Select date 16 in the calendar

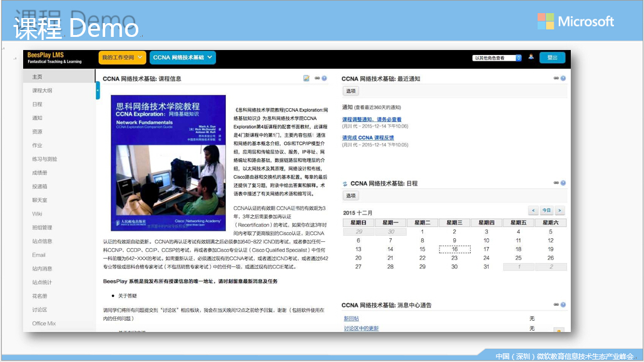(454, 249)
